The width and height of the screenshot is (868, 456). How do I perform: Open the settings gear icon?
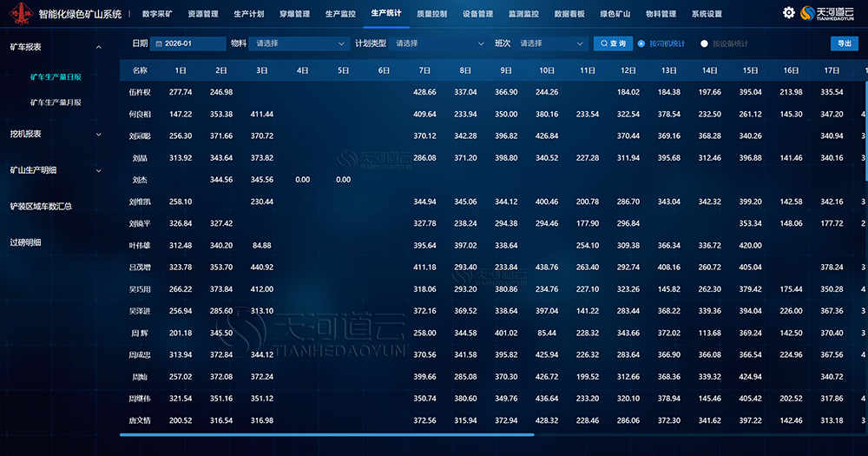[788, 13]
